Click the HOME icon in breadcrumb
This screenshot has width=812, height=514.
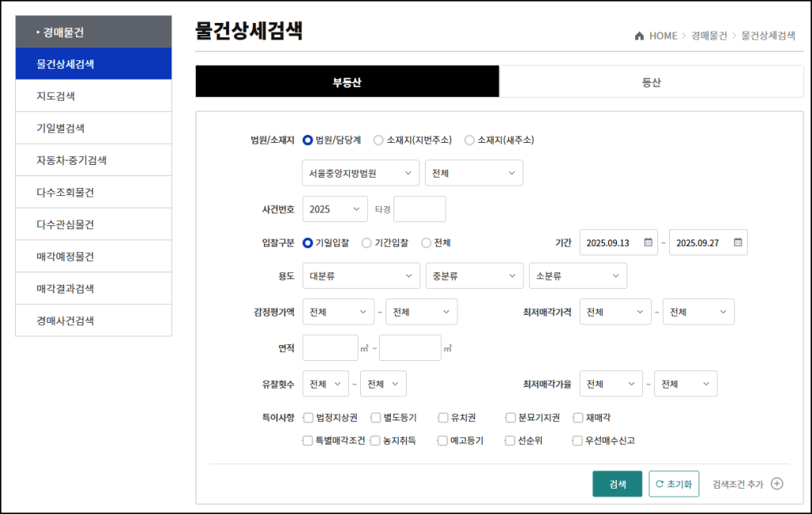click(639, 36)
